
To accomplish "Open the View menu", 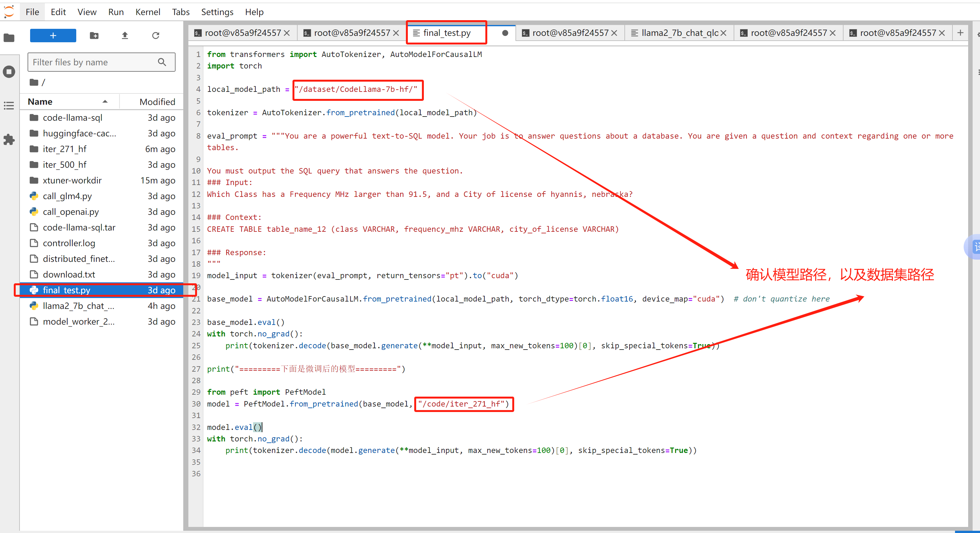I will (87, 12).
